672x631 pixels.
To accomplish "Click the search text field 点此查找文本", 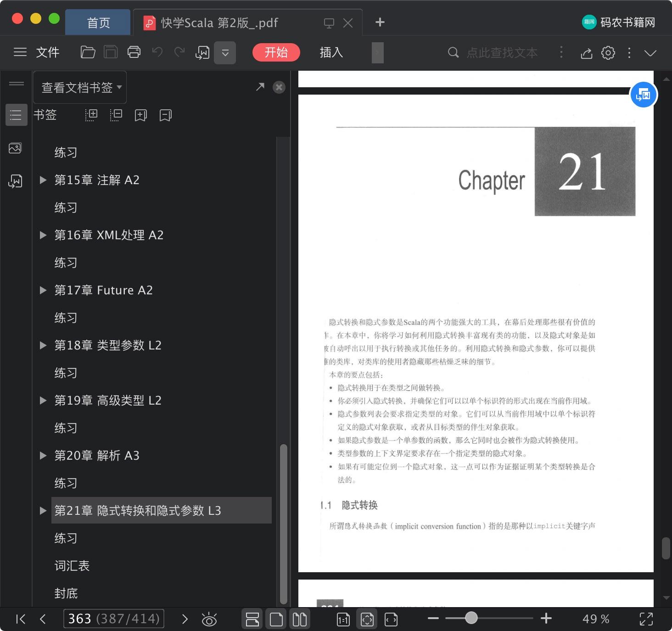I will (502, 53).
